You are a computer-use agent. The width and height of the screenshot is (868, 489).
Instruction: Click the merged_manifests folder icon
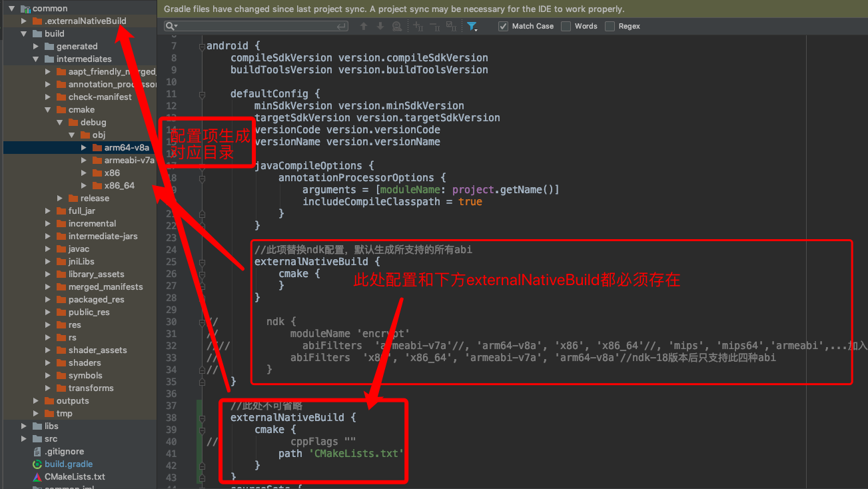(x=61, y=286)
